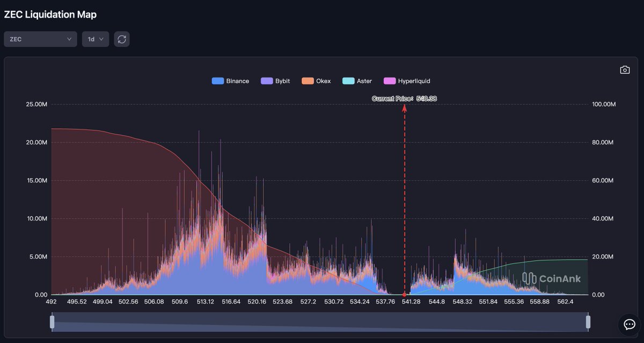Click the 60.00M right axis label

click(603, 180)
